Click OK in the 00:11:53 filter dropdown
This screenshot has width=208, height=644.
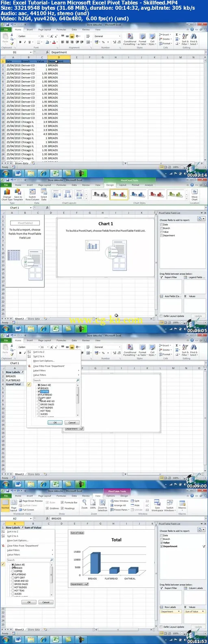click(x=29, y=602)
